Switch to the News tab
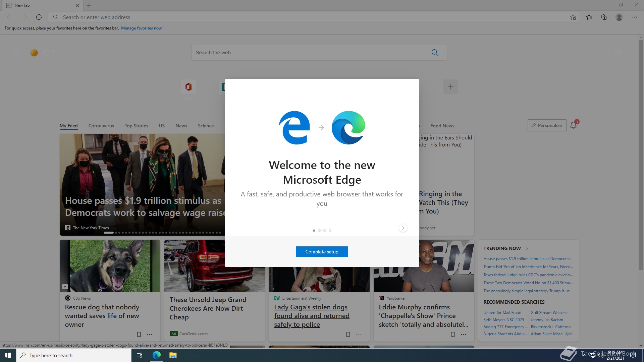This screenshot has width=644, height=362. coord(181,126)
